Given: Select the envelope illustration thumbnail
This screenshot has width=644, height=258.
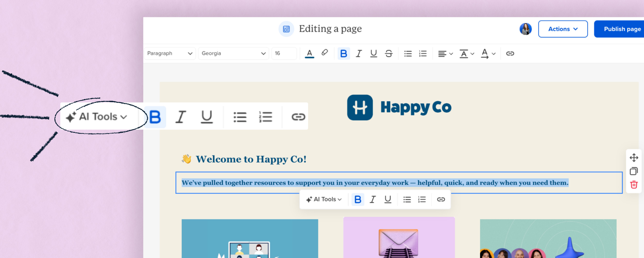Looking at the screenshot, I should pyautogui.click(x=399, y=237).
